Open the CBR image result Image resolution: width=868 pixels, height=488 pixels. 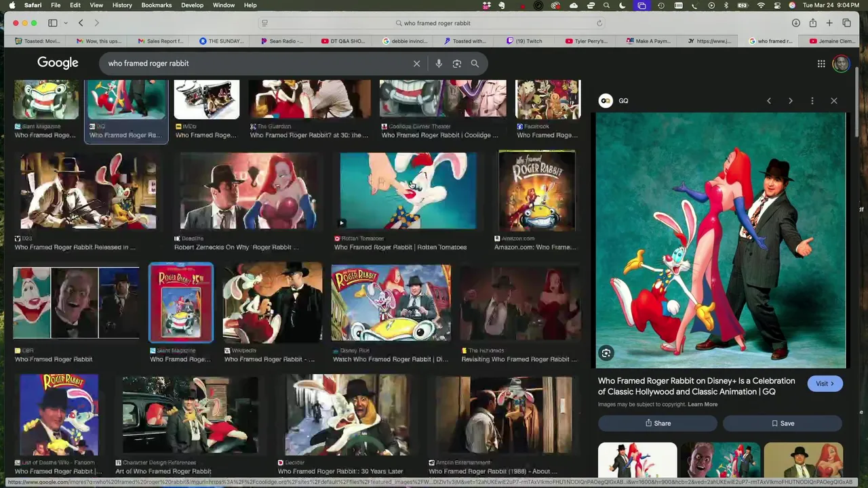point(76,302)
